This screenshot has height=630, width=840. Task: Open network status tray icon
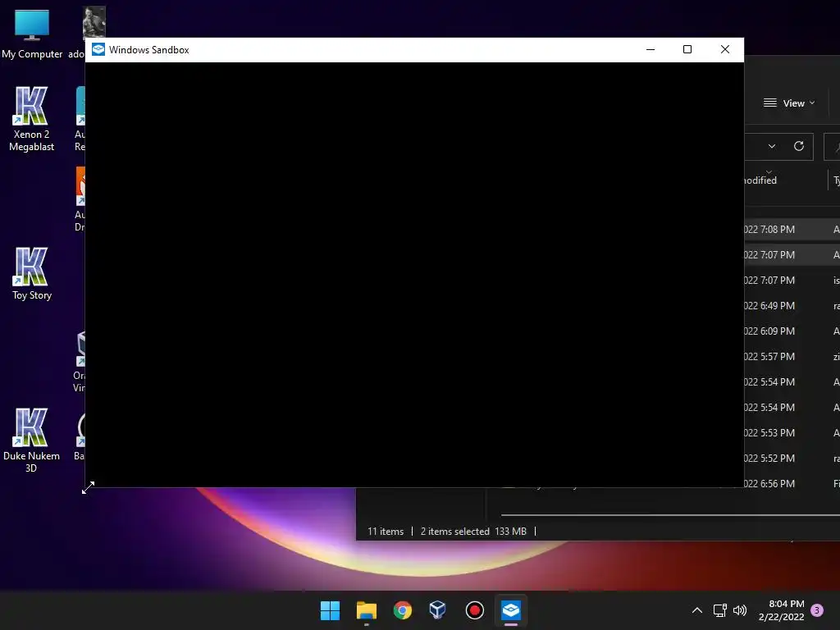[x=719, y=610]
